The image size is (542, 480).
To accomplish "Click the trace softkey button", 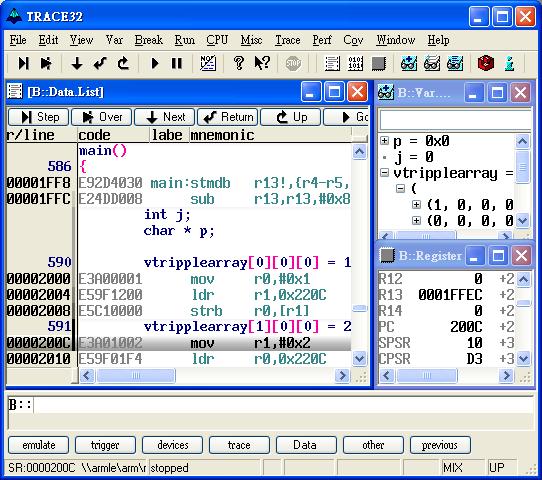I will click(239, 445).
